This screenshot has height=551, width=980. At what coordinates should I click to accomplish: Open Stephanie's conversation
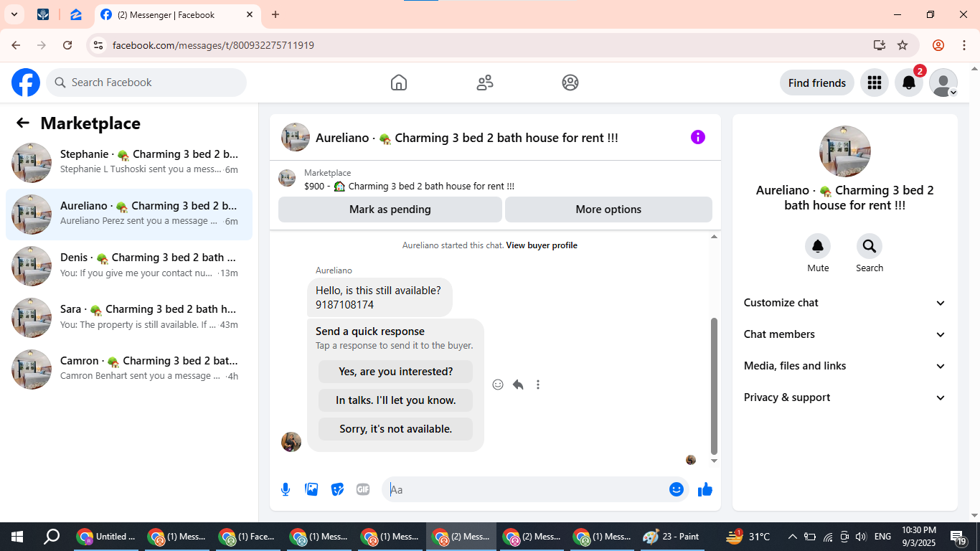[129, 163]
